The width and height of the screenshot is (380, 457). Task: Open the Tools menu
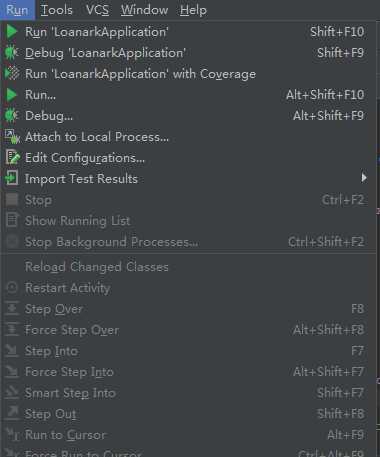coord(56,10)
